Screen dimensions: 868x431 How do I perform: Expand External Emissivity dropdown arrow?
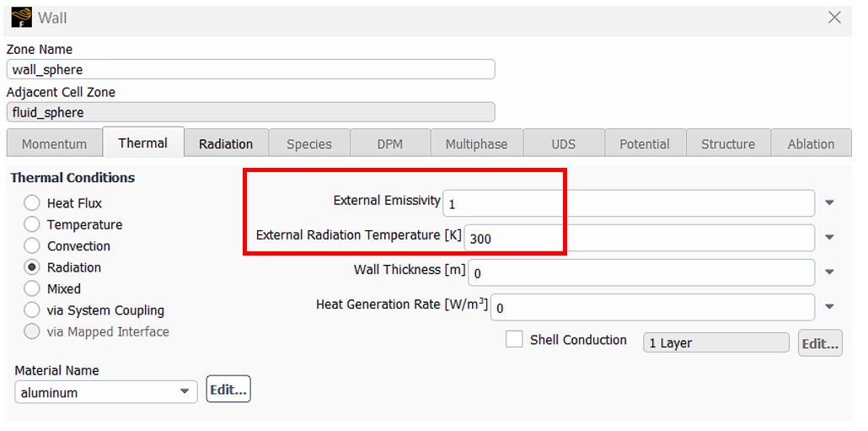(x=829, y=202)
